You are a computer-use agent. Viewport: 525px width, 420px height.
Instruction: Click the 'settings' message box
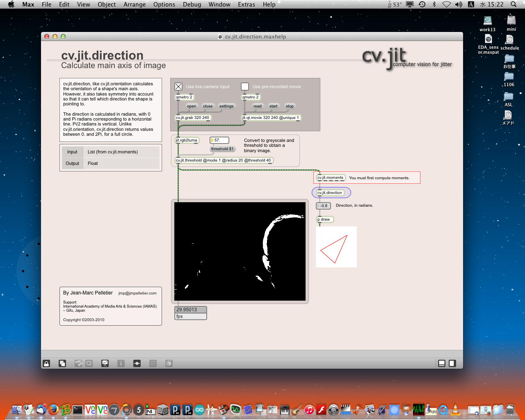226,106
